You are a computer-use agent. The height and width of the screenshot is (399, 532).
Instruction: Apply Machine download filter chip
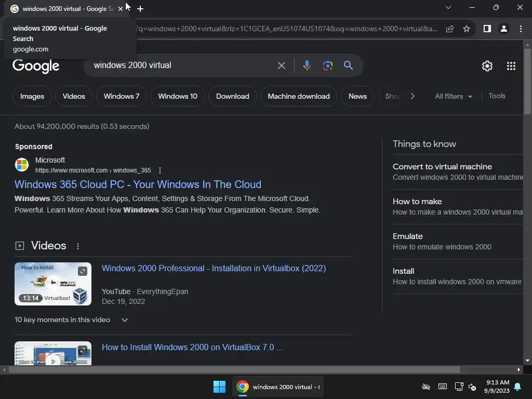[x=299, y=96]
